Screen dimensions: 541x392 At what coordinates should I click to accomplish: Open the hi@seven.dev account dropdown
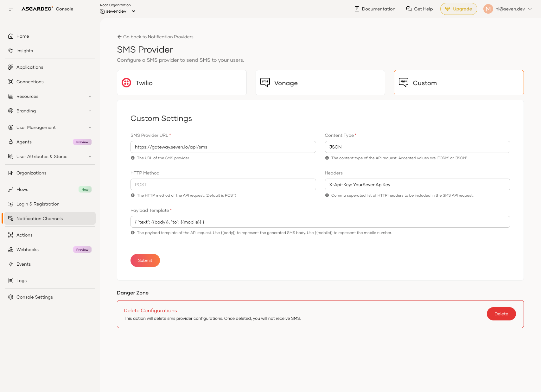[530, 9]
